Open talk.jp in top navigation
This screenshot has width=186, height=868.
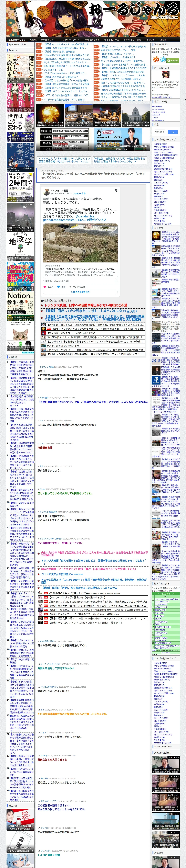(x=163, y=40)
